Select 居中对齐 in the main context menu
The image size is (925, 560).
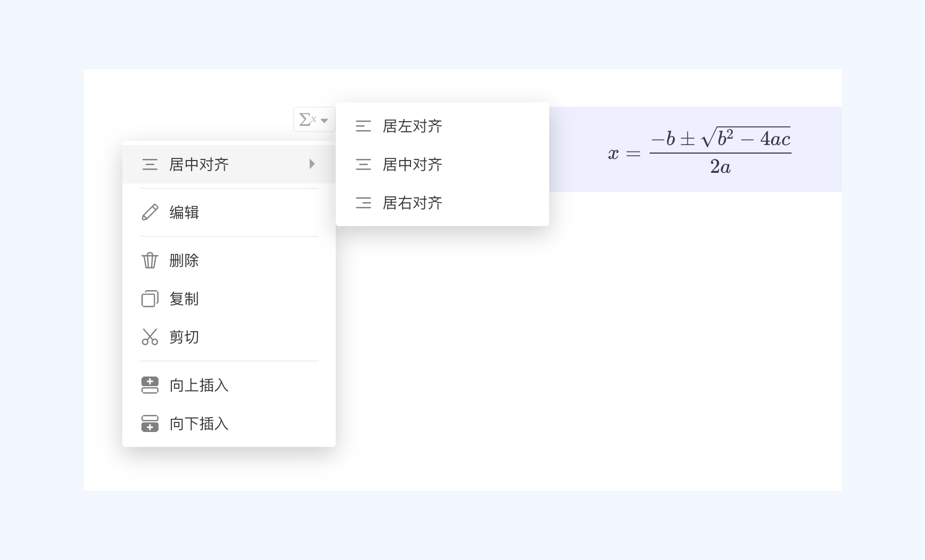coord(229,164)
